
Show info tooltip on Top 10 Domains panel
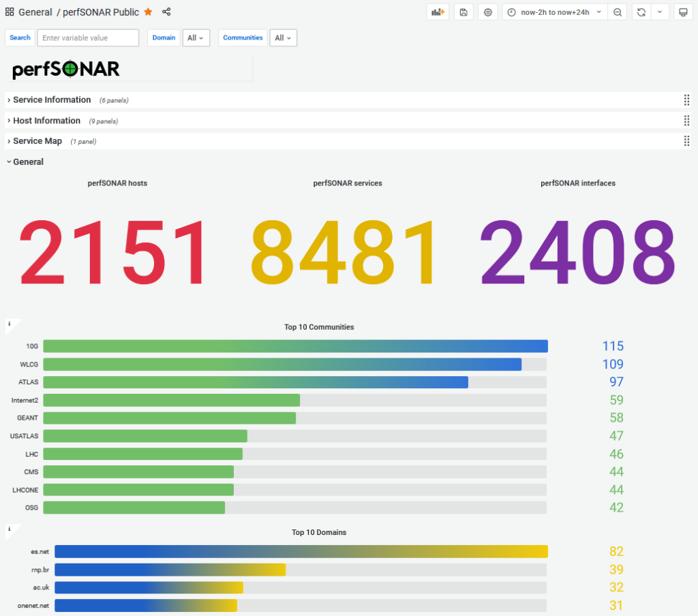tap(8, 529)
